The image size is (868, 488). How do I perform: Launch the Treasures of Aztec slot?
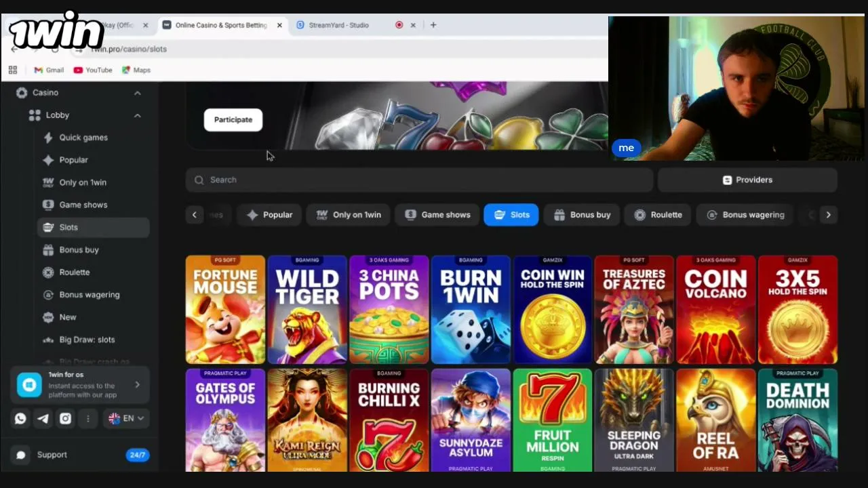coord(634,310)
